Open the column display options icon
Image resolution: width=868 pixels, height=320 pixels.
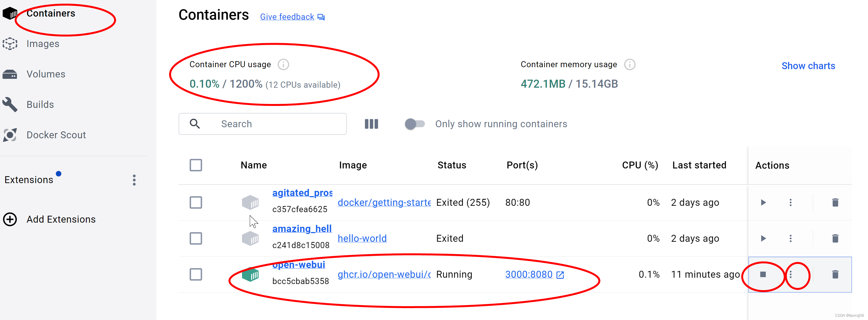coord(371,124)
